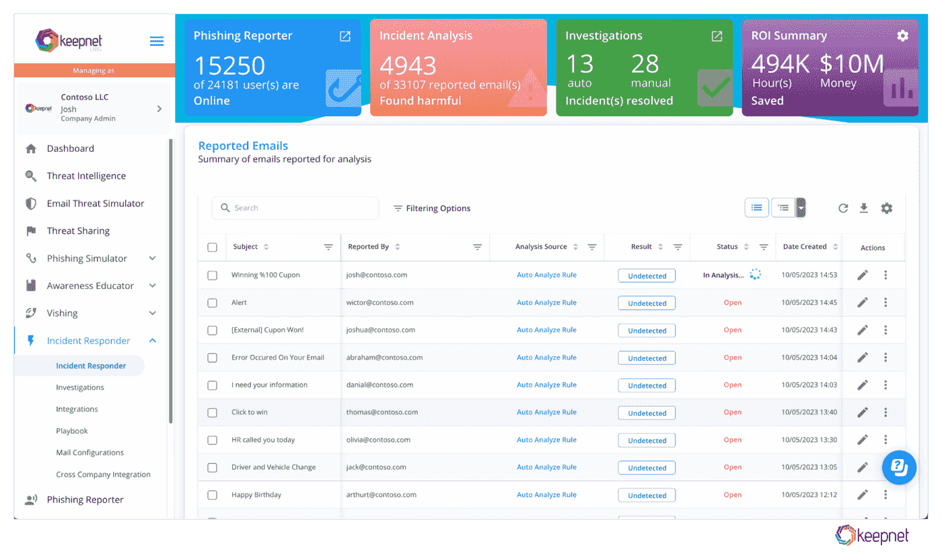Switch to detailed list view
This screenshot has width=942, height=560.
coord(783,208)
